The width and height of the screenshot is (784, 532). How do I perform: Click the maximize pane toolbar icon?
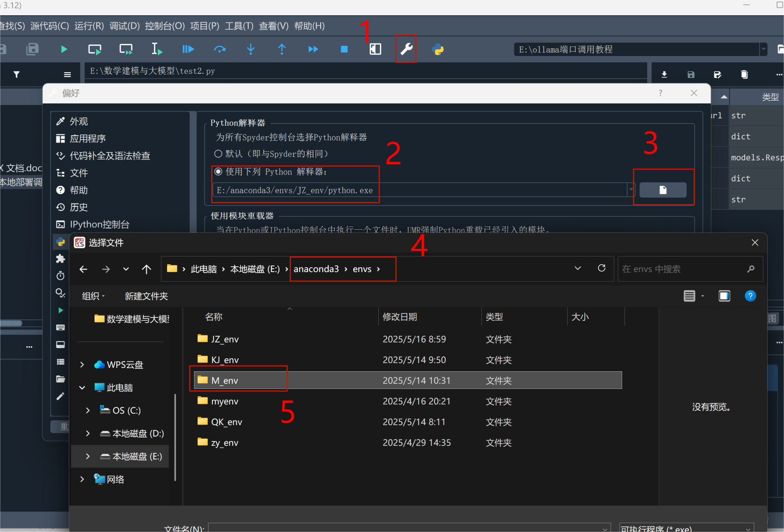pos(375,49)
